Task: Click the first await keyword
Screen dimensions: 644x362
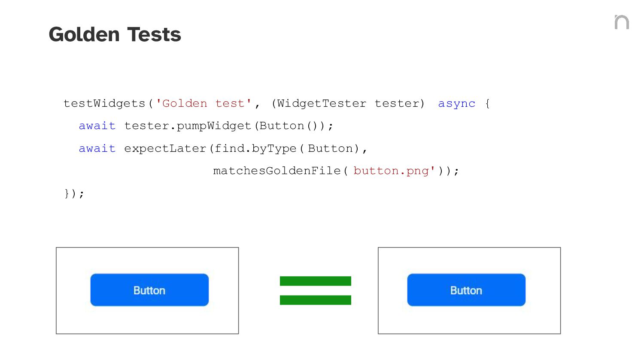Action: (97, 126)
